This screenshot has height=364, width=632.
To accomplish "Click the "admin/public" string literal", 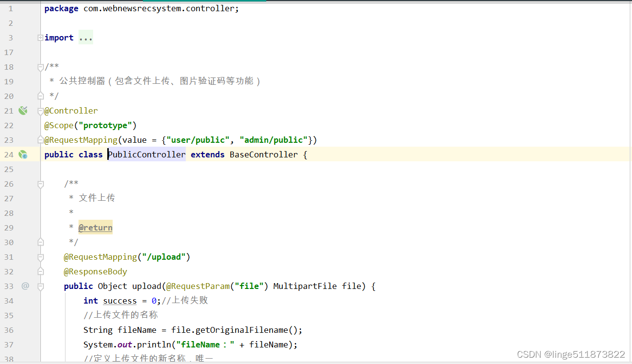I will [x=274, y=140].
